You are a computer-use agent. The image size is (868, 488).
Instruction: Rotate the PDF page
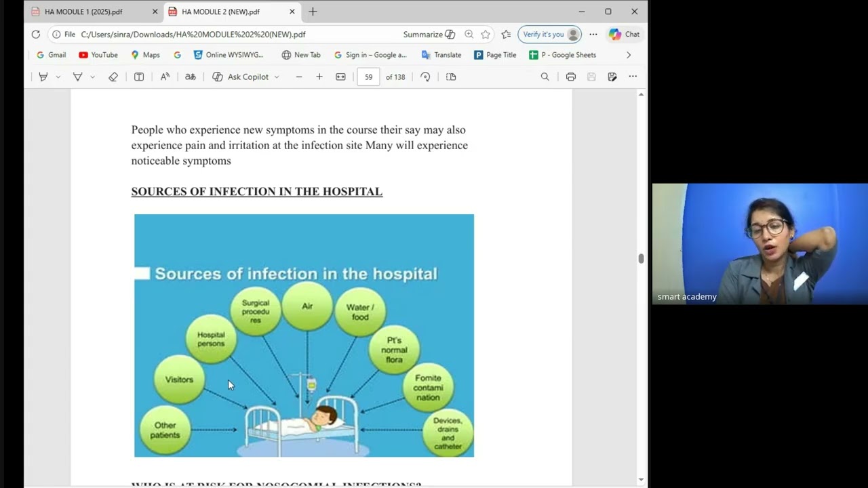[425, 77]
